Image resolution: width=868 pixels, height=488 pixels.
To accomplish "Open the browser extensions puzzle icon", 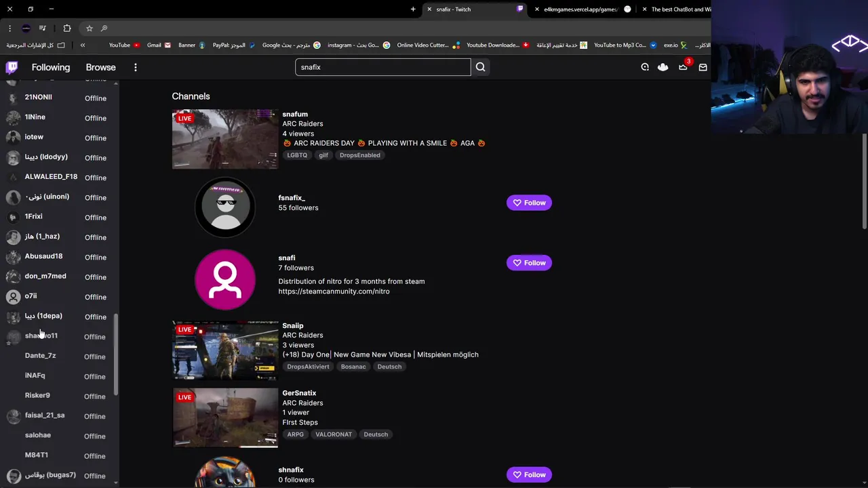I will click(x=67, y=28).
